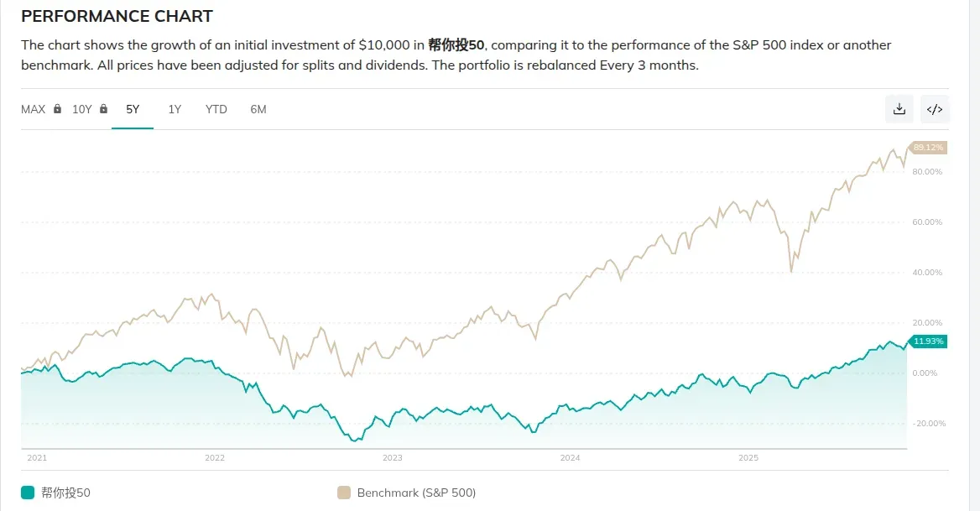
Task: Switch to the 5Y range tab
Action: pos(133,109)
